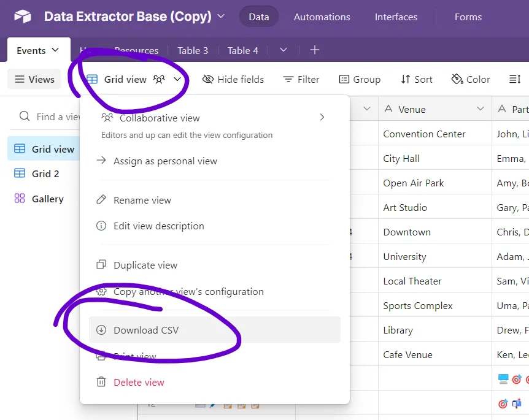This screenshot has width=529, height=420.
Task: Select the Gallery view in the sidebar
Action: [x=46, y=198]
